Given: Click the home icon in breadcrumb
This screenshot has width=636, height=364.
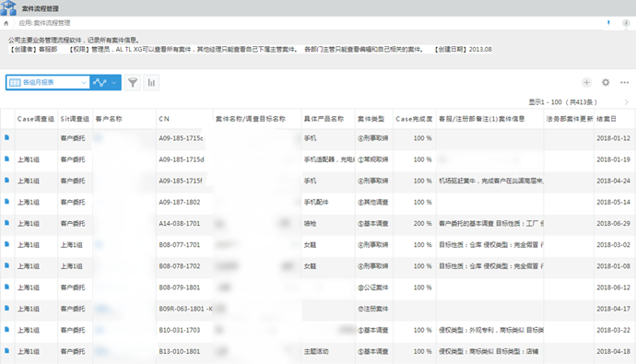Looking at the screenshot, I should click(x=6, y=23).
